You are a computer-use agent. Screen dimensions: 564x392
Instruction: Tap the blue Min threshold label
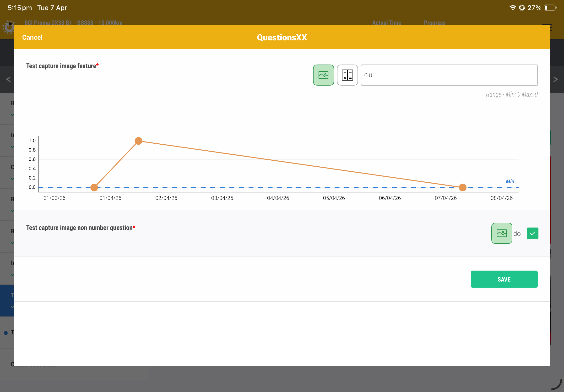510,181
